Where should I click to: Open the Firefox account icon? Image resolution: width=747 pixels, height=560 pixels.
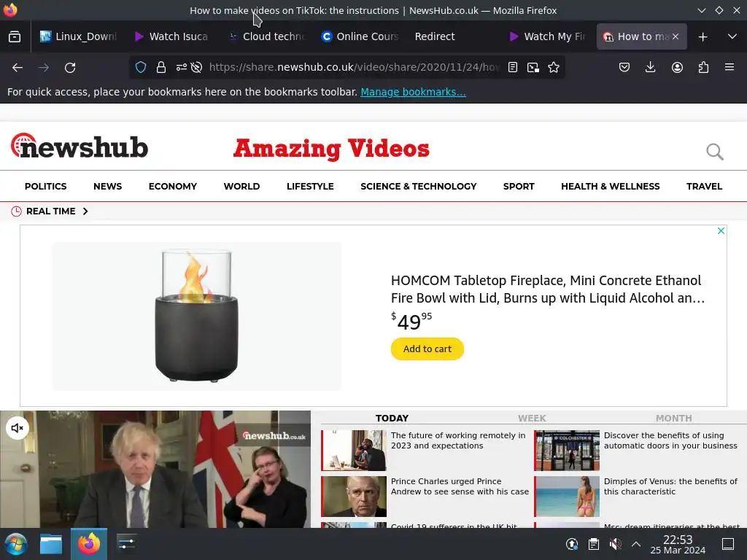(677, 68)
